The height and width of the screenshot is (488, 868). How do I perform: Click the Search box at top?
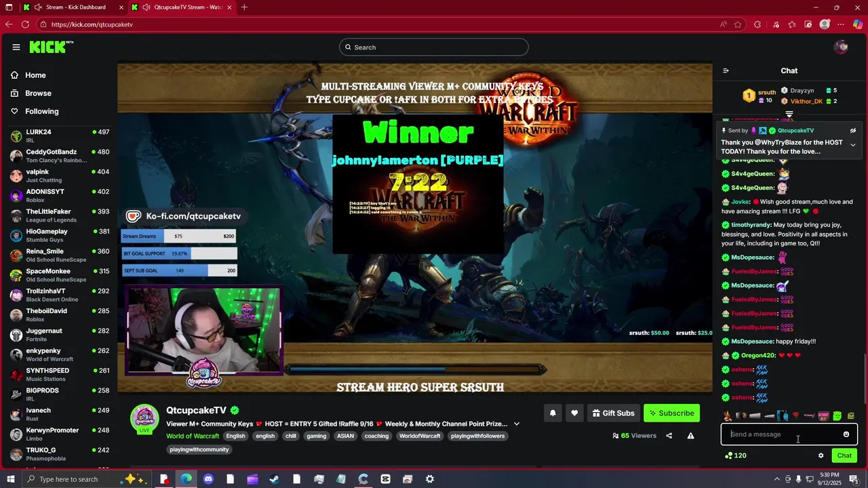click(x=434, y=47)
